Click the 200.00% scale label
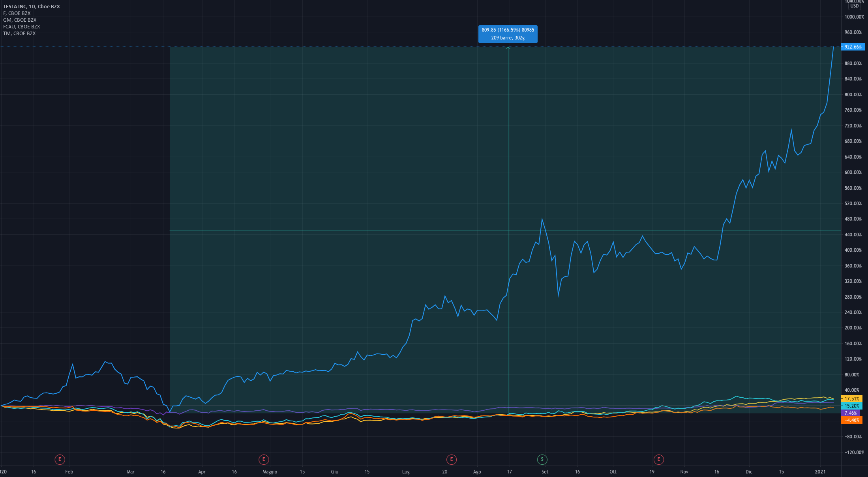 (x=853, y=328)
